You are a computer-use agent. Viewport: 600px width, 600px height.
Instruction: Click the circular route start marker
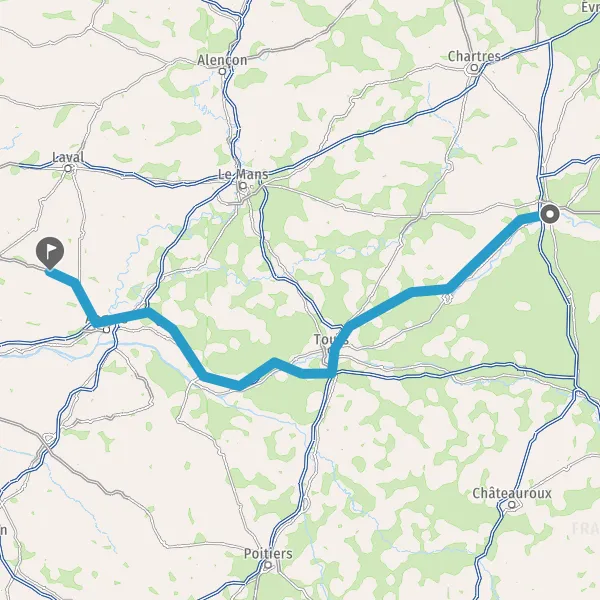tap(550, 214)
